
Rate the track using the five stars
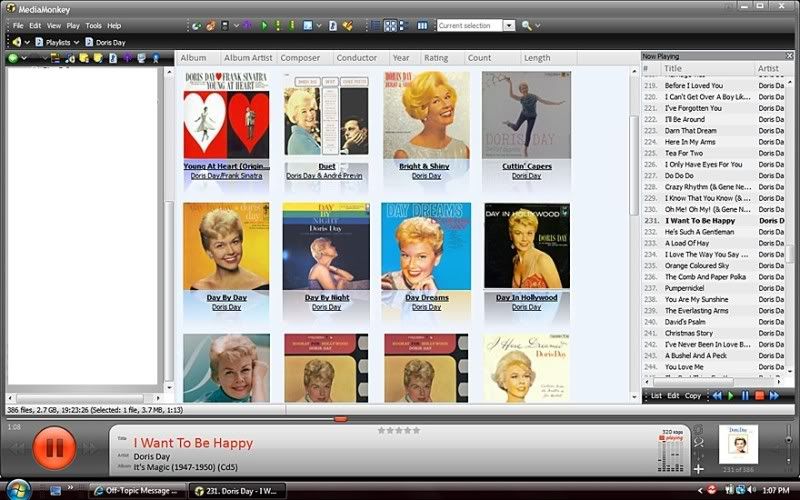click(x=399, y=431)
